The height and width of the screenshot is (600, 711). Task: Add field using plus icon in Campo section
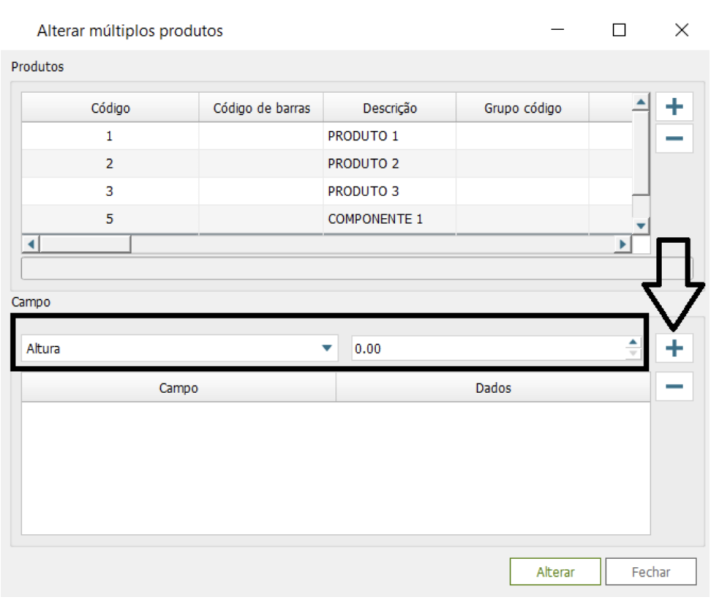(674, 348)
